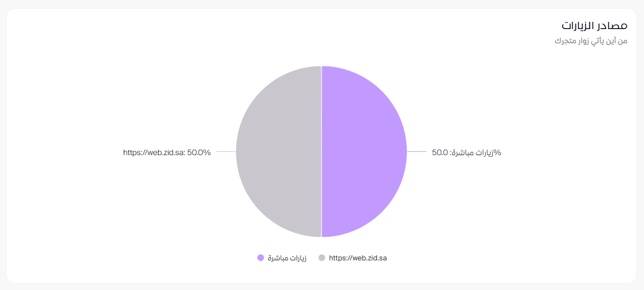Image resolution: width=644 pixels, height=290 pixels.
Task: Toggle the https://web.zid.sa legend entry text
Action: 358,258
